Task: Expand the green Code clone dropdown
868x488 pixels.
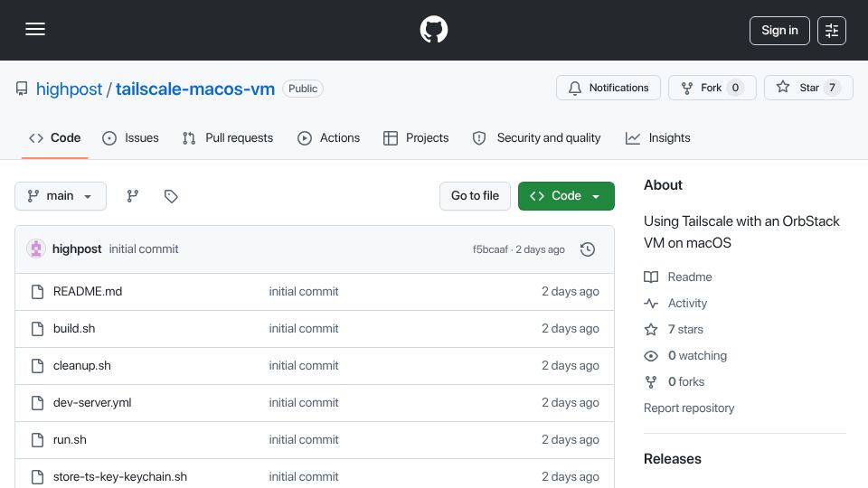Action: click(x=566, y=196)
